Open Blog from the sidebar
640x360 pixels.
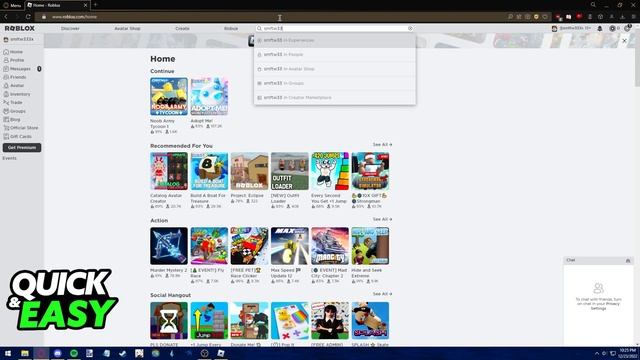click(12, 120)
